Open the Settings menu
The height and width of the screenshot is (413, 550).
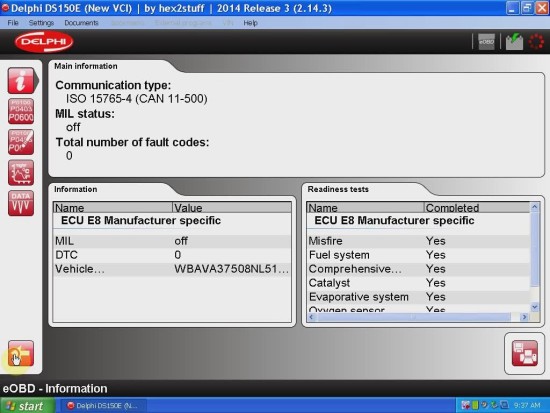pos(41,23)
